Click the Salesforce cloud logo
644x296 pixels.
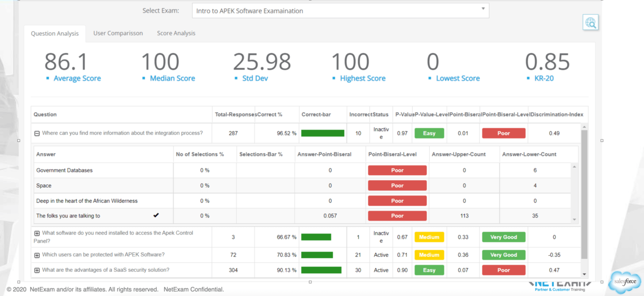click(x=624, y=283)
